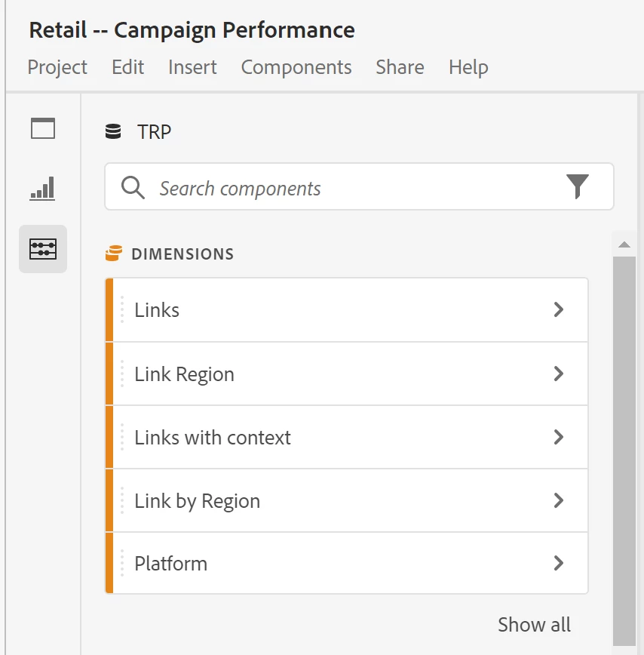Select the Components icon in left rail

tap(43, 248)
